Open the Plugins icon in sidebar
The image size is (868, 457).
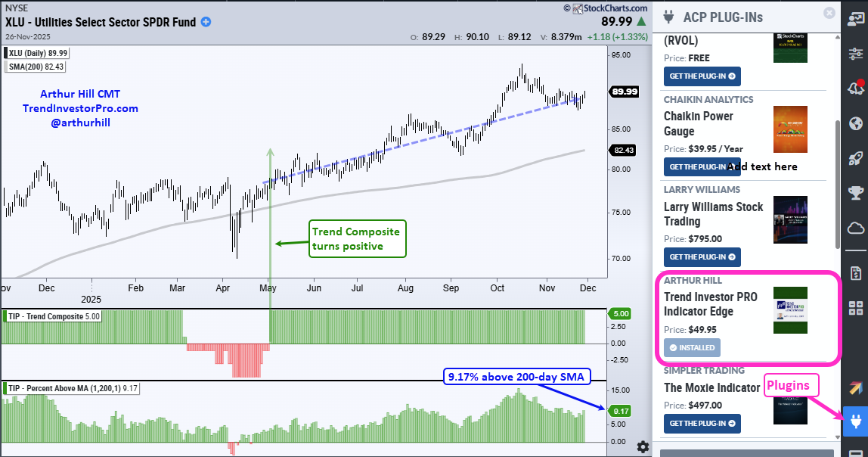coord(856,420)
